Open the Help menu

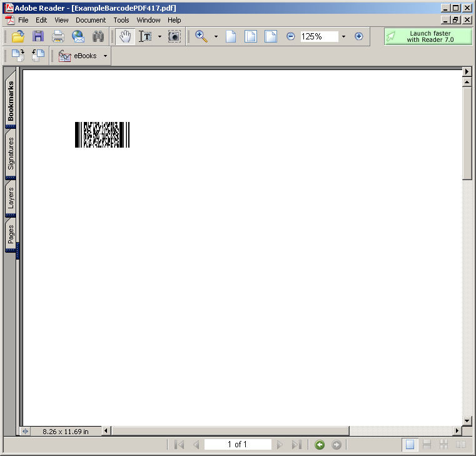[175, 20]
